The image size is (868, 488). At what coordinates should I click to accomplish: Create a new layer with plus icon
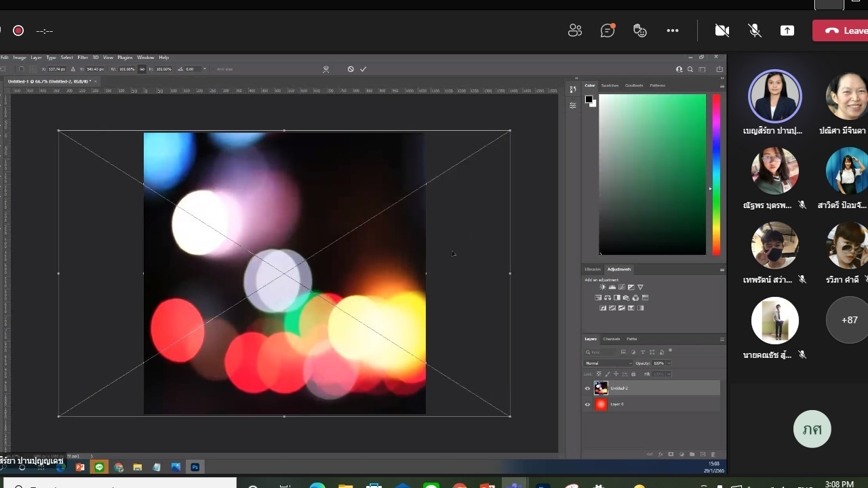[703, 454]
